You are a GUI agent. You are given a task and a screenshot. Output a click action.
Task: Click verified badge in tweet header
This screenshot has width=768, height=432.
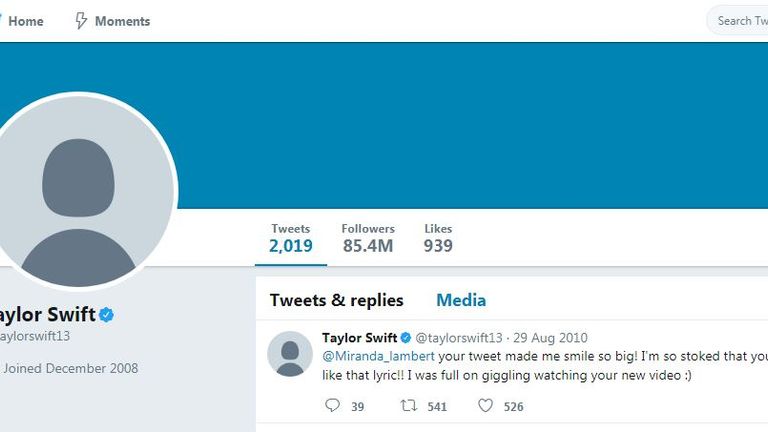point(406,337)
